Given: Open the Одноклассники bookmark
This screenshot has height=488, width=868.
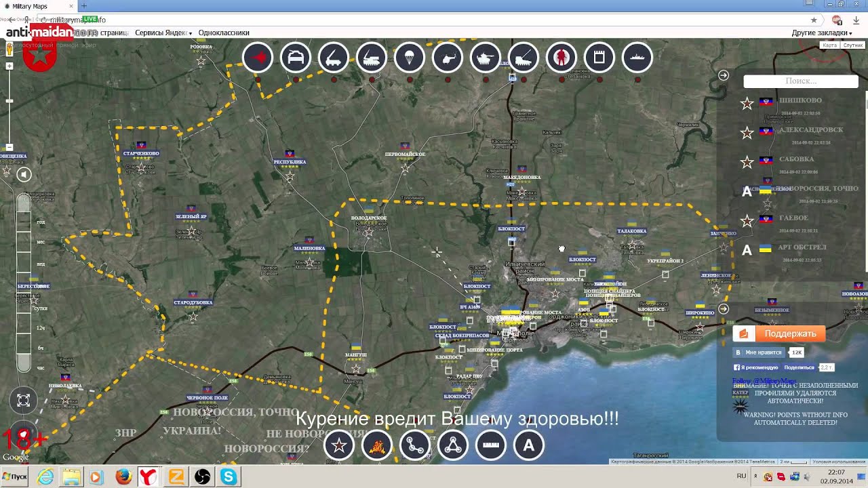Looking at the screenshot, I should [224, 33].
